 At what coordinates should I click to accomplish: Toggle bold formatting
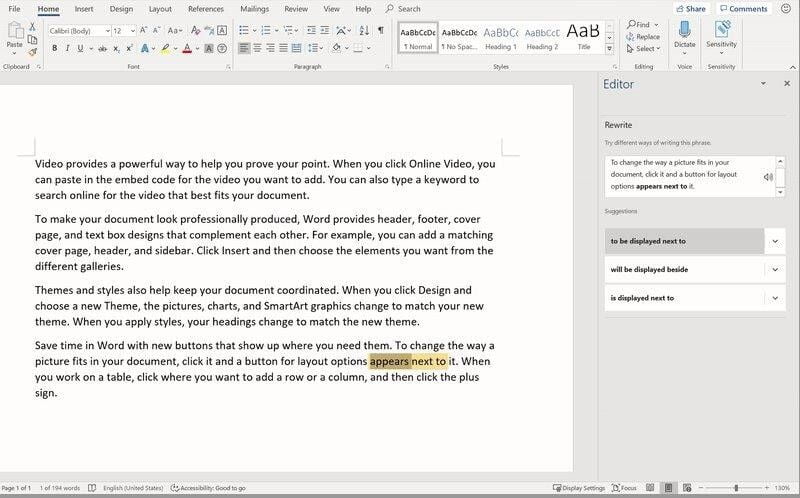54,48
